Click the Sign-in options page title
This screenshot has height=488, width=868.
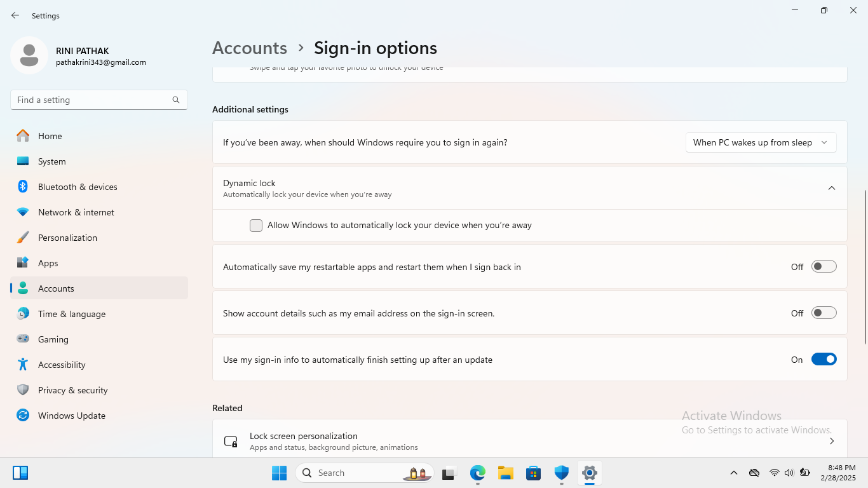376,48
